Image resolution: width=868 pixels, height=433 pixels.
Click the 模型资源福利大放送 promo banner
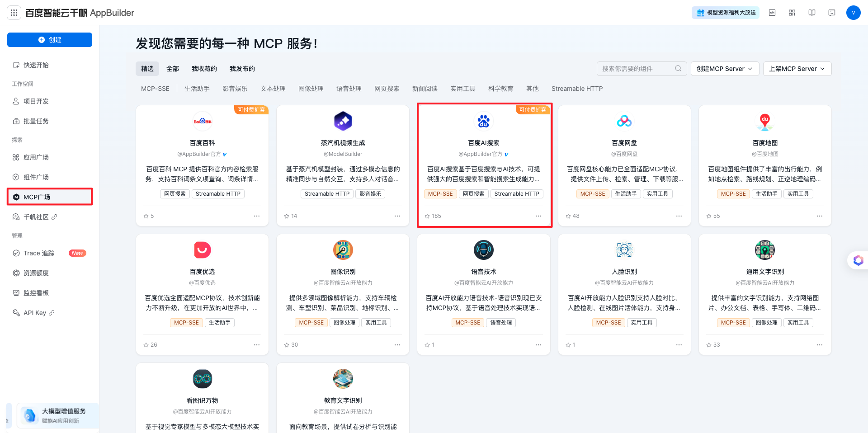[726, 13]
